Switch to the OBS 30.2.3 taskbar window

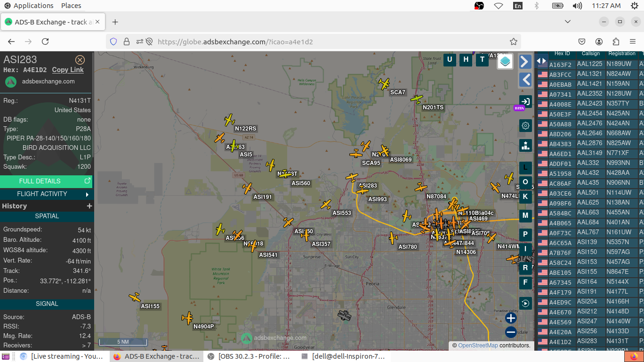click(x=250, y=356)
